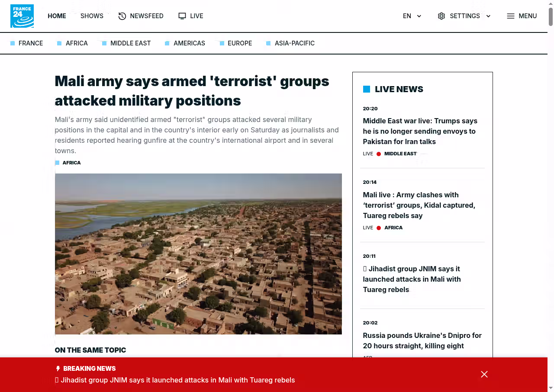The image size is (554, 392).
Task: Click the Breaking News lightning bolt icon
Action: tap(58, 369)
